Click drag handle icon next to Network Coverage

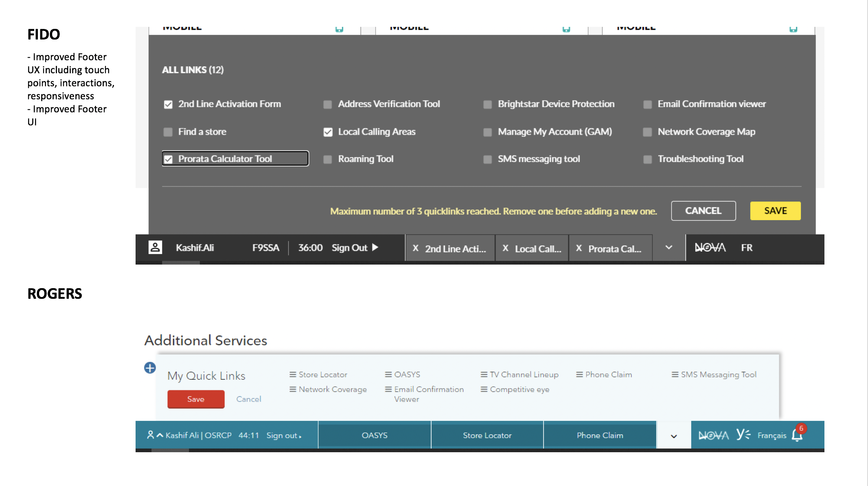(293, 390)
